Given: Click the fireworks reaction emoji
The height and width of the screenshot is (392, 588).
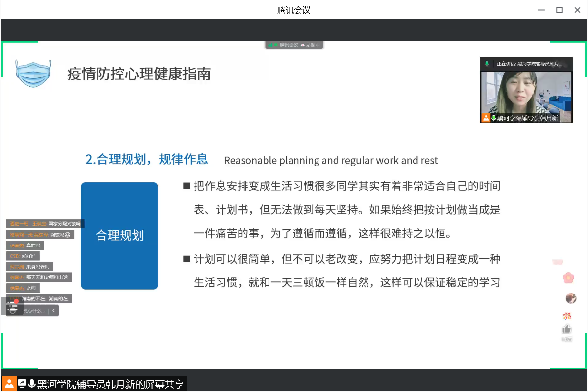Looking at the screenshot, I should click(x=567, y=316).
